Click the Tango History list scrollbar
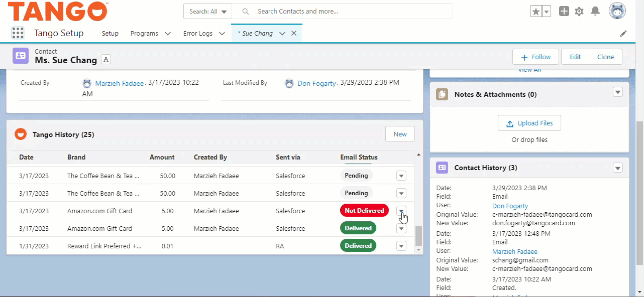 point(418,235)
